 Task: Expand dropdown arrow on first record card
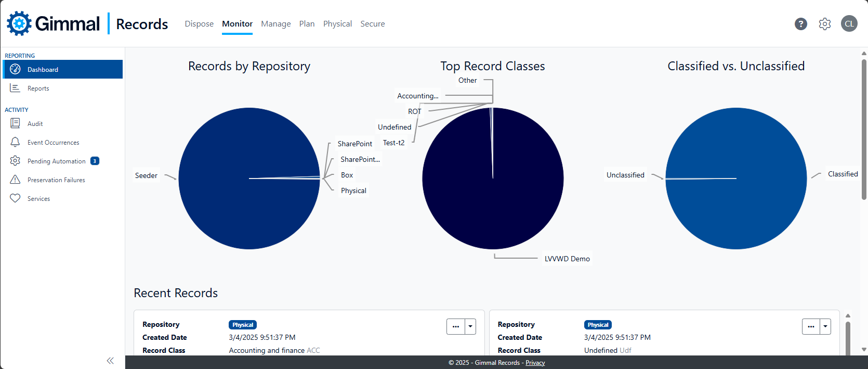pos(470,326)
